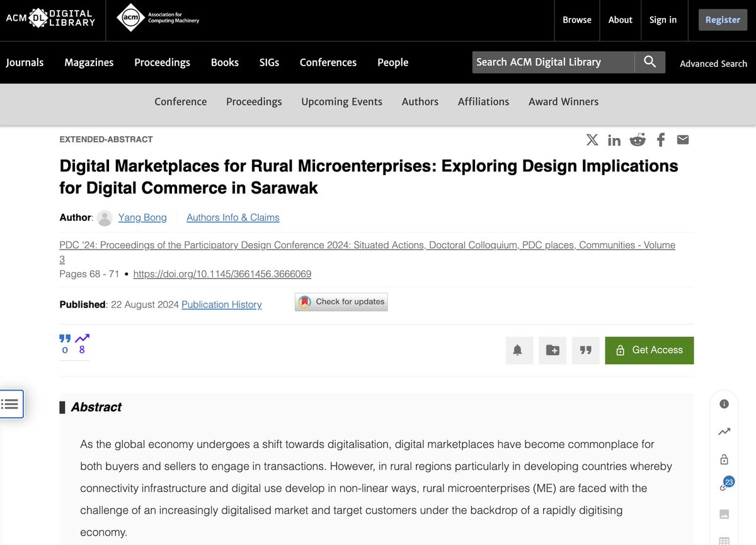The width and height of the screenshot is (756, 545).
Task: Open the DOI link 10.1145/3661456.3666069
Action: [x=222, y=274]
